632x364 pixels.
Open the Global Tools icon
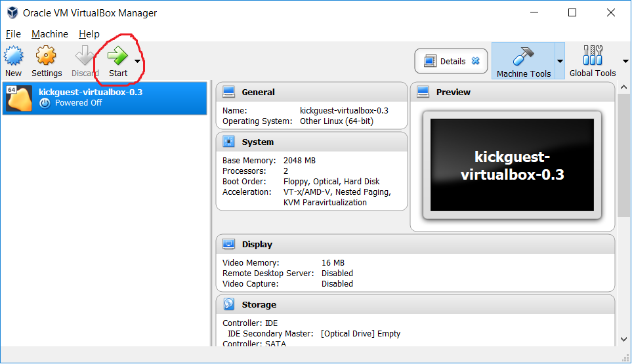tap(592, 57)
